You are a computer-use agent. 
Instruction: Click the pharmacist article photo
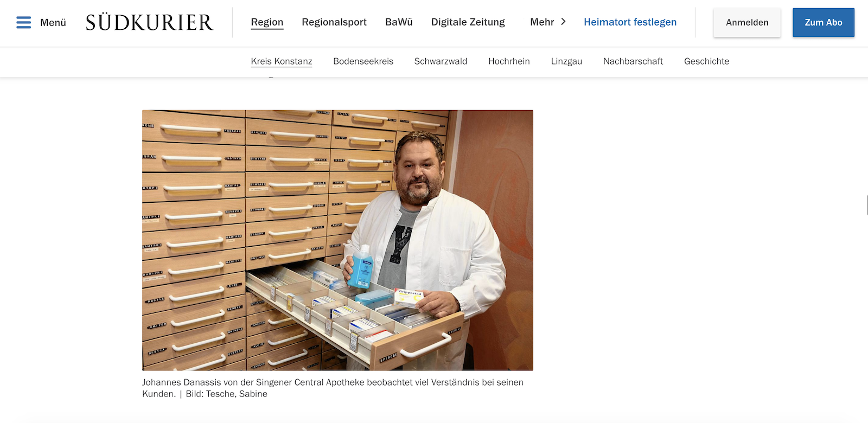click(x=337, y=240)
